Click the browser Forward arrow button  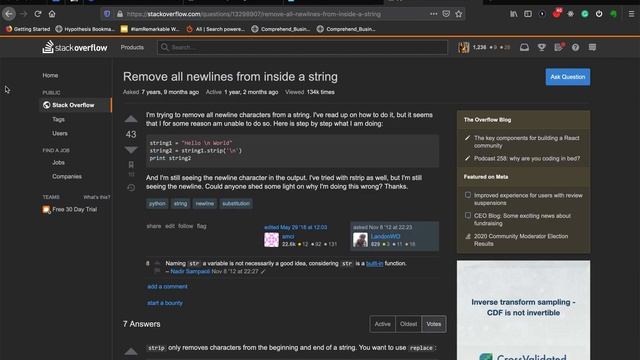pyautogui.click(x=24, y=14)
